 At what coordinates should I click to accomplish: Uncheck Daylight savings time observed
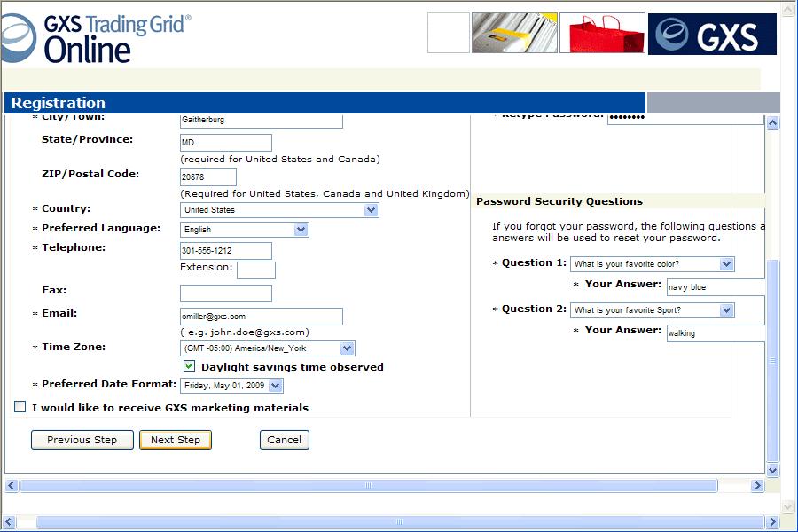coord(189,366)
